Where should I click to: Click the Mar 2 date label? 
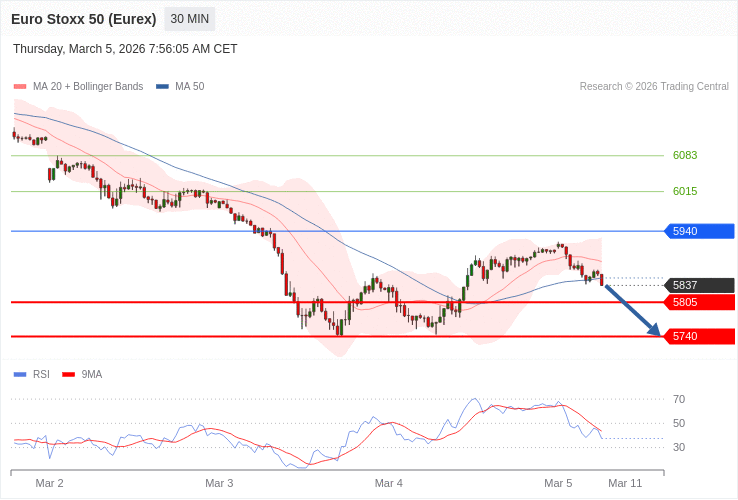pos(49,484)
